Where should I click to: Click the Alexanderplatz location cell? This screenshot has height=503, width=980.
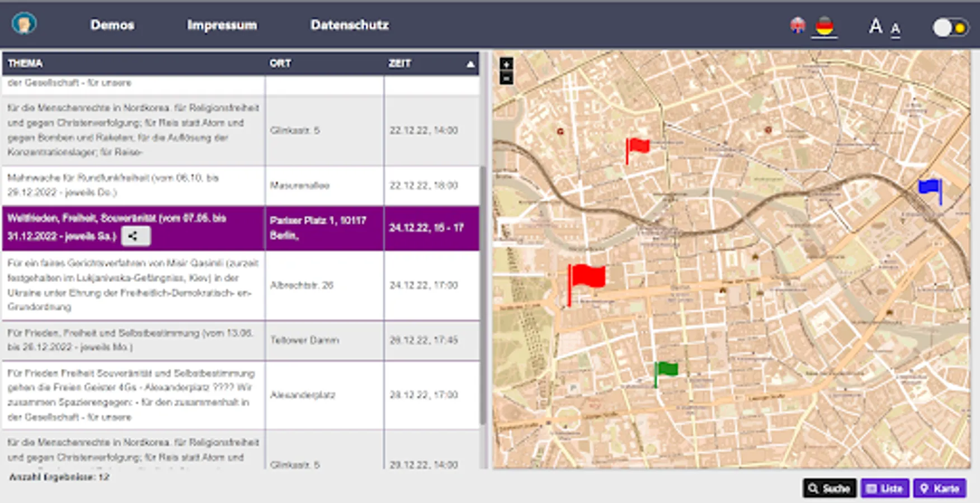[x=324, y=395]
